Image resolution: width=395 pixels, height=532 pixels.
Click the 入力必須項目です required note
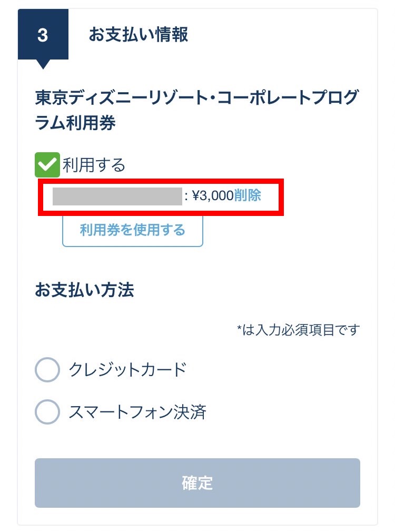coord(301,330)
